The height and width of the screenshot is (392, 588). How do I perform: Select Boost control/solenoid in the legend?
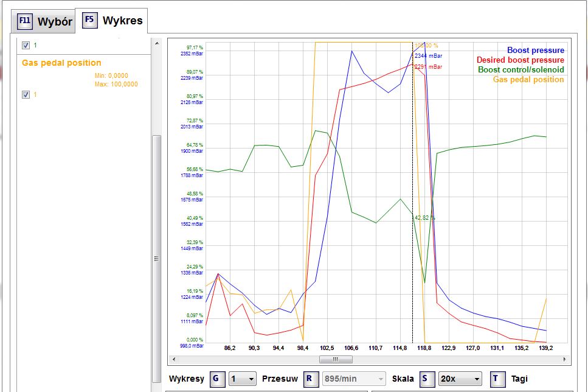coord(521,70)
